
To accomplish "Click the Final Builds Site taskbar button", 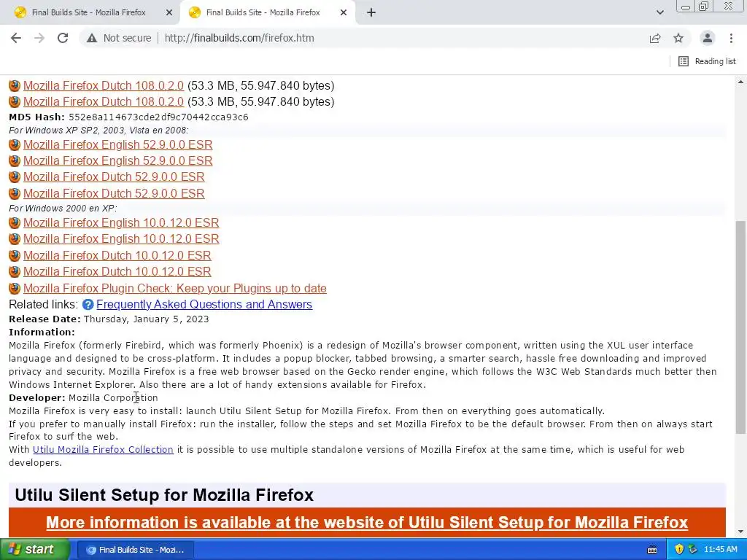I will 135,550.
